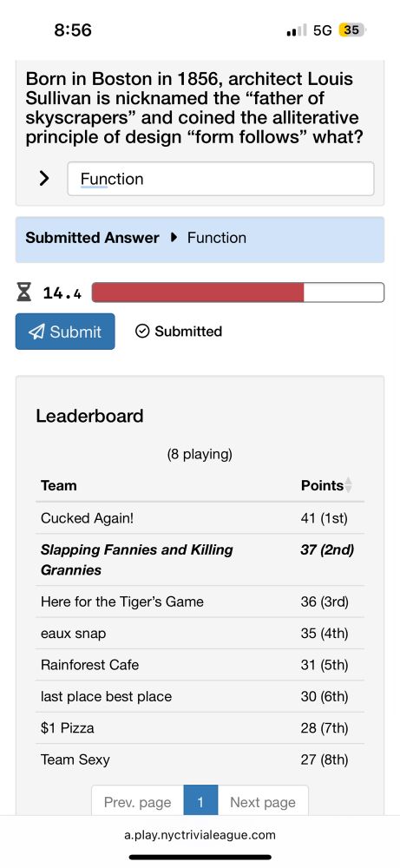Click the 5G network indicator
The width and height of the screenshot is (400, 868).
click(x=323, y=30)
